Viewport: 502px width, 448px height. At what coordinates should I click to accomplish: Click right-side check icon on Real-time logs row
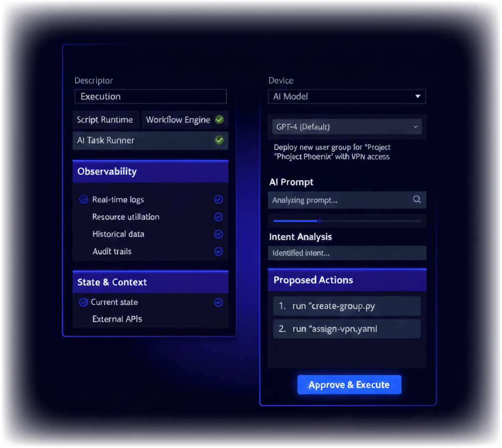point(218,200)
